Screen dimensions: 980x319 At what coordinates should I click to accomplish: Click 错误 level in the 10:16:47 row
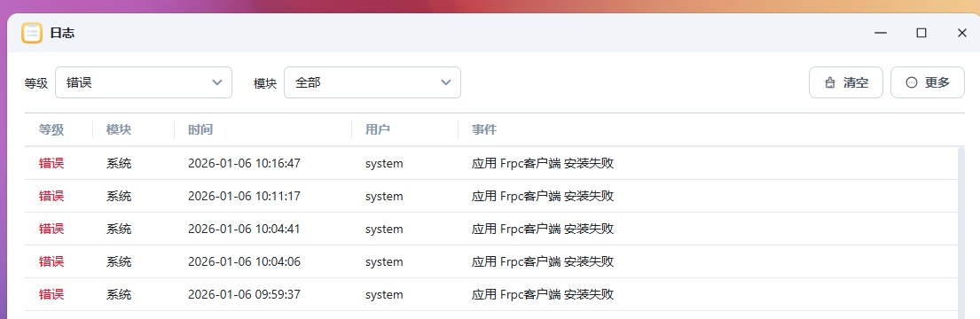[x=51, y=164]
